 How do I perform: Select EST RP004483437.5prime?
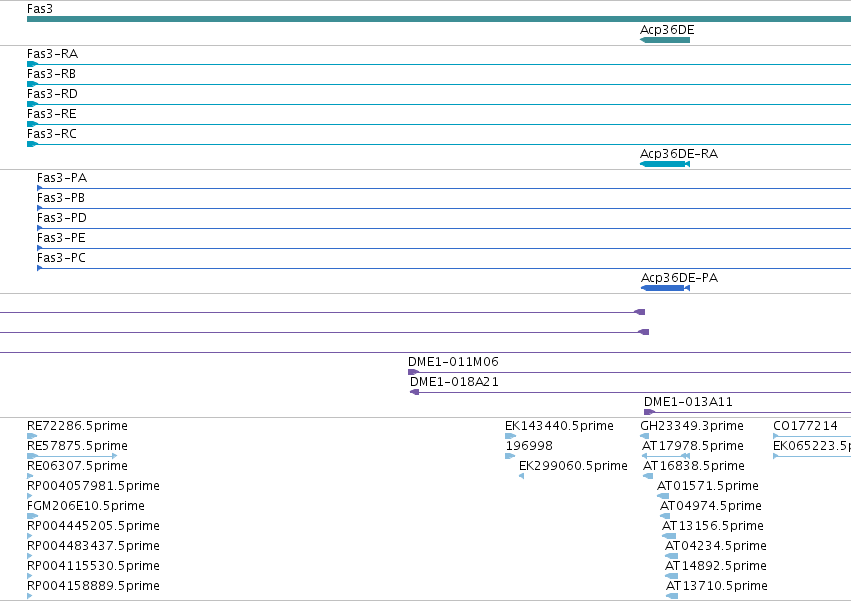coord(93,547)
